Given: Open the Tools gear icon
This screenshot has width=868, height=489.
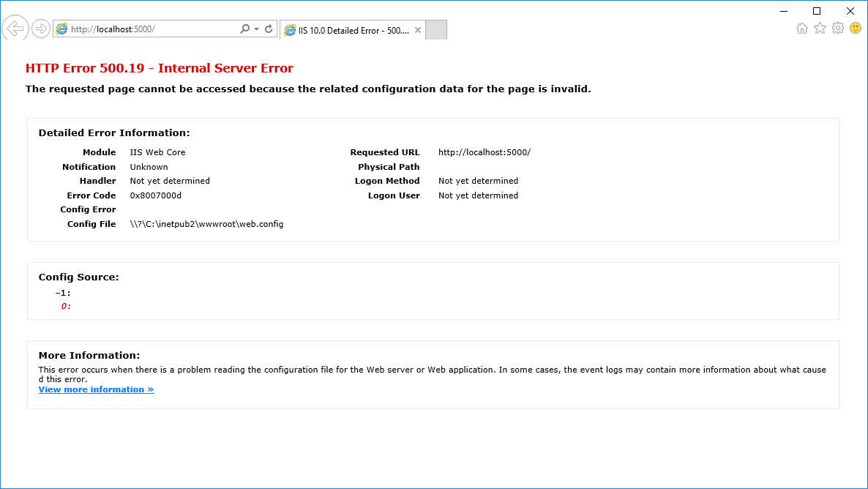Looking at the screenshot, I should 838,29.
